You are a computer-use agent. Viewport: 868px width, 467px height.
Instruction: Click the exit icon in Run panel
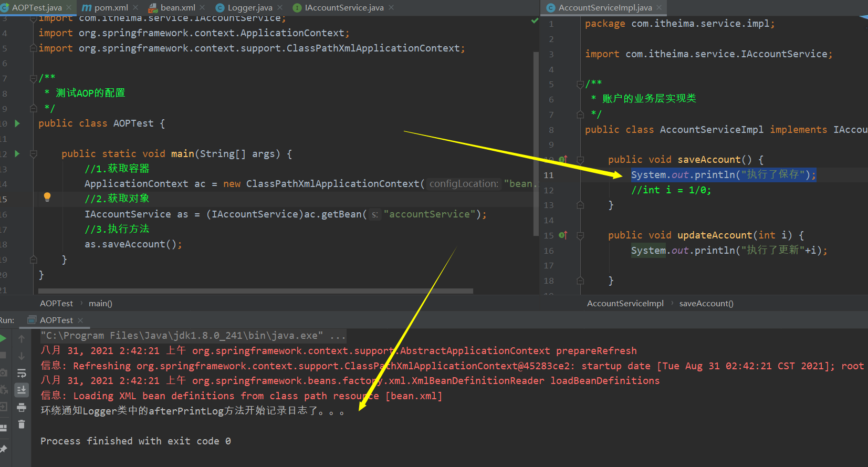[x=3, y=407]
